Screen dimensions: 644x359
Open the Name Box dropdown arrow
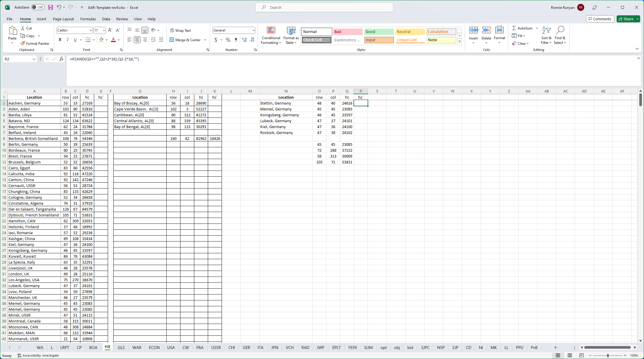tap(34, 59)
